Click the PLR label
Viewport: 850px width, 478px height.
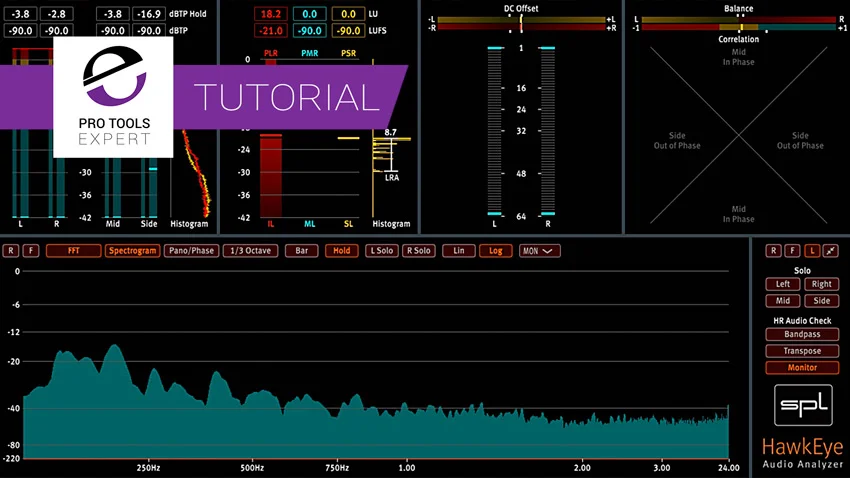tap(271, 53)
